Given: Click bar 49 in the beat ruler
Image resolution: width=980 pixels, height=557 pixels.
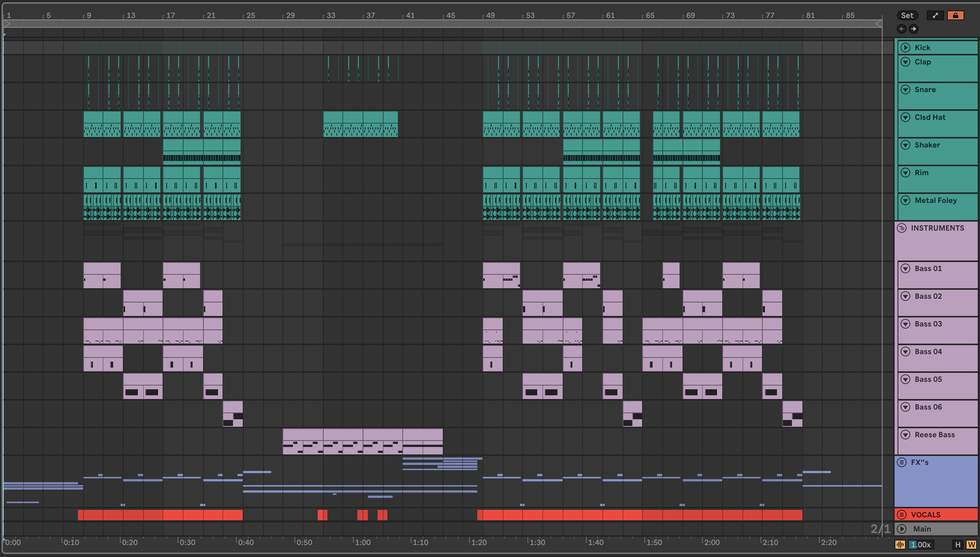Looking at the screenshot, I should point(490,15).
